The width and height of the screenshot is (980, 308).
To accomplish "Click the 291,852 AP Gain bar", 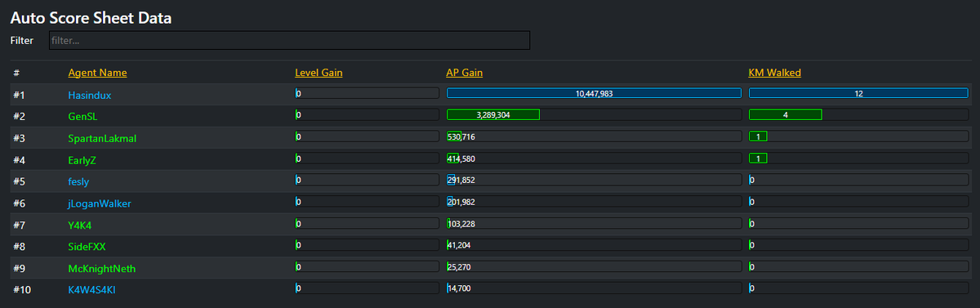I will (594, 180).
